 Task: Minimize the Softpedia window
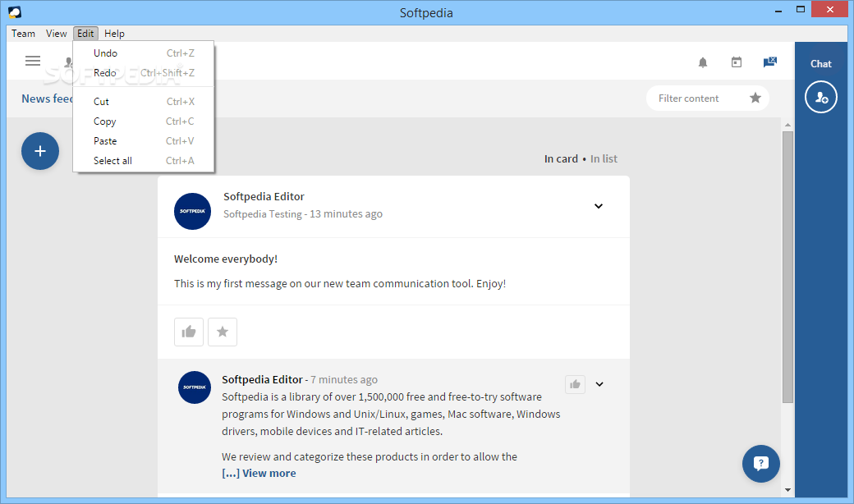778,11
